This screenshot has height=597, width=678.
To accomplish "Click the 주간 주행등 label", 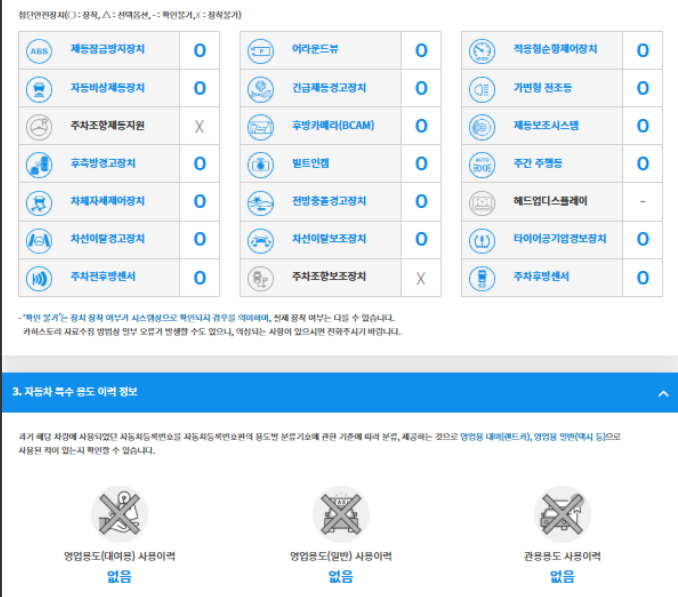I will point(538,163).
